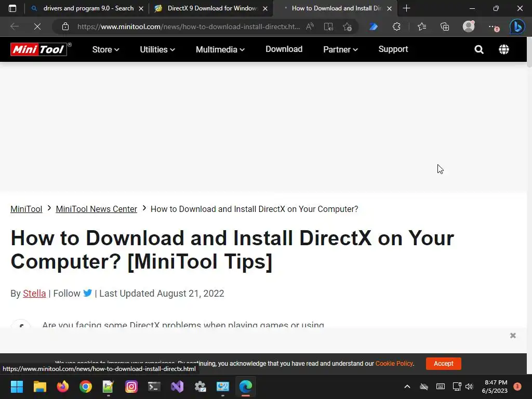
Task: Open the user profile avatar
Action: (x=469, y=26)
